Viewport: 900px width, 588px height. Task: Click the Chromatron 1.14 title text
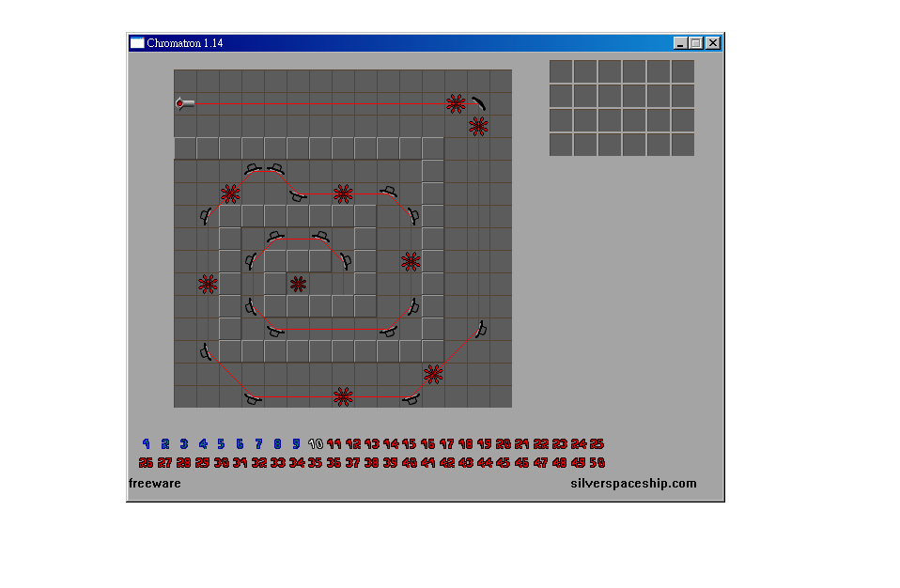pyautogui.click(x=185, y=43)
